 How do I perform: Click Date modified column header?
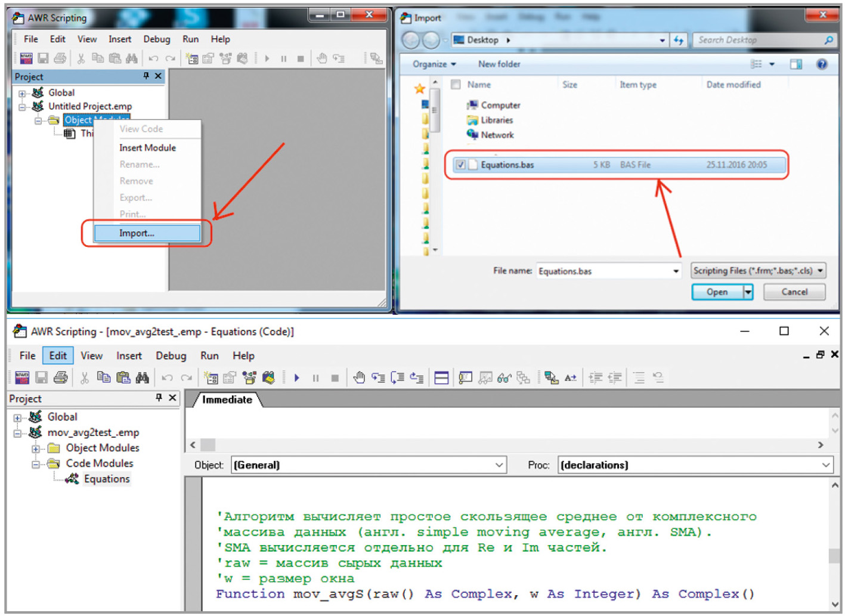coord(733,85)
